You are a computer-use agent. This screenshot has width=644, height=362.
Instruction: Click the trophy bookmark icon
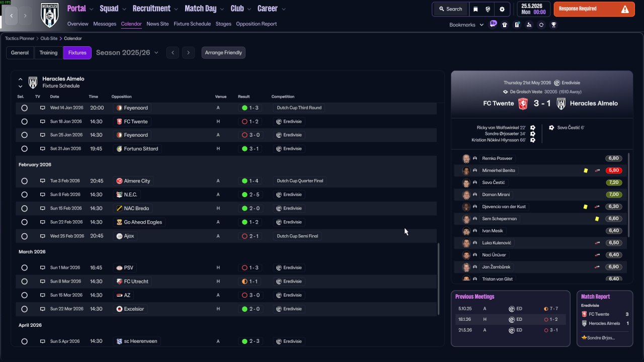click(553, 25)
